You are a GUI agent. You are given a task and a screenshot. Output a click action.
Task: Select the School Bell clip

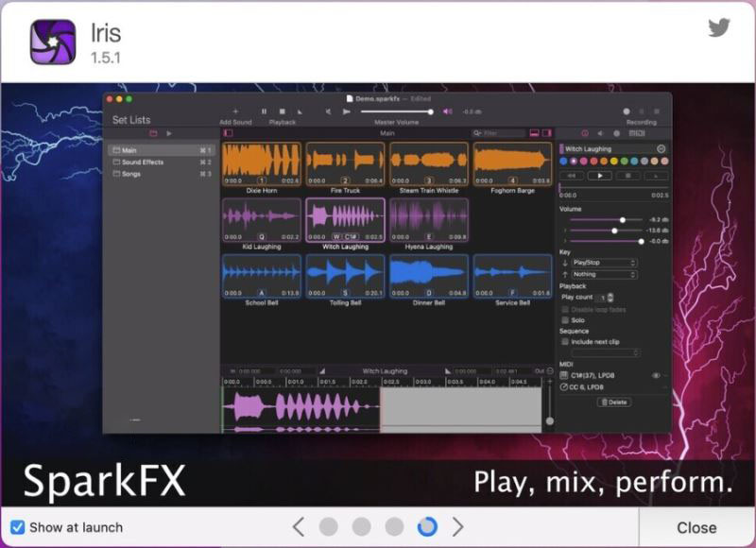pyautogui.click(x=262, y=276)
